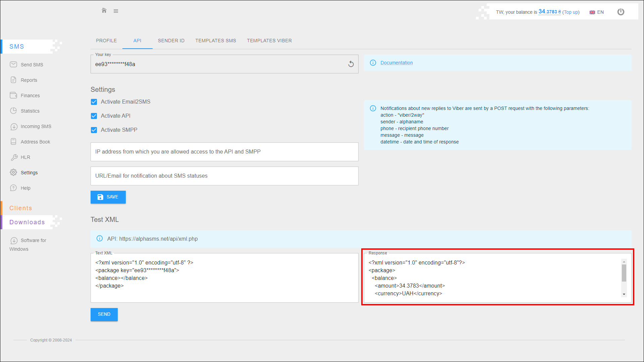Switch to Sender ID tab
The image size is (644, 362).
(171, 41)
